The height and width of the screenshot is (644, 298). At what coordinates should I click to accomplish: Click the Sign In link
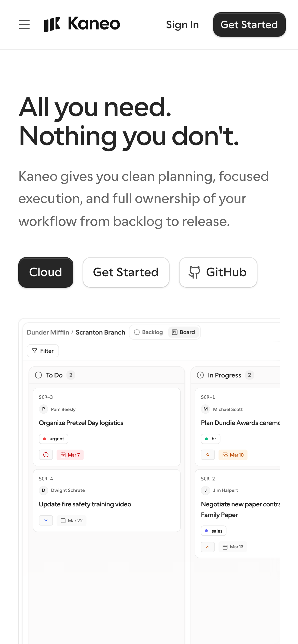click(182, 25)
